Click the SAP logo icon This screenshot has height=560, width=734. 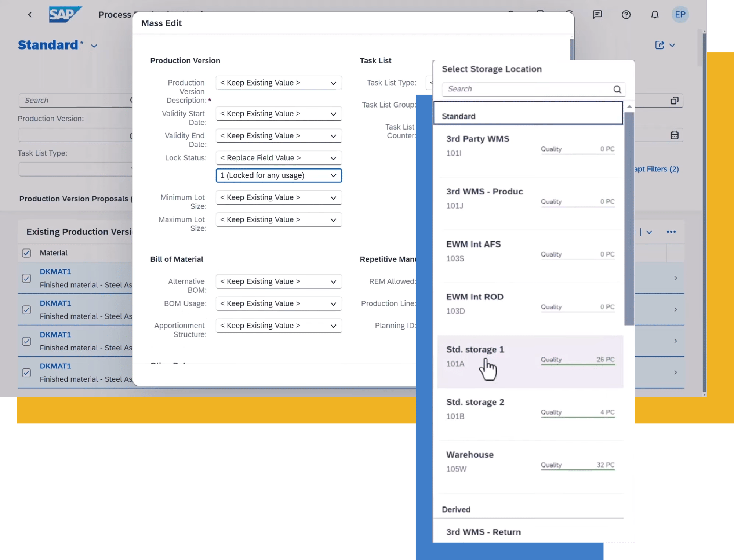[64, 14]
